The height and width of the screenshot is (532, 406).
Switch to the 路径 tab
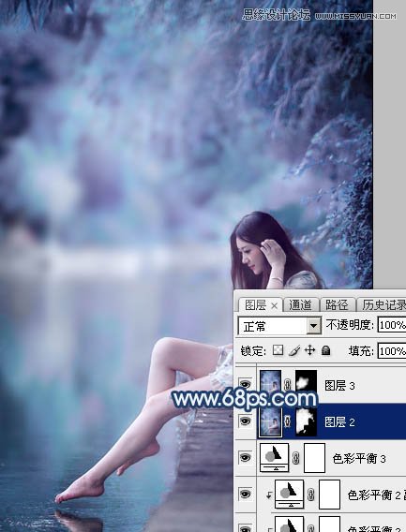(x=337, y=305)
